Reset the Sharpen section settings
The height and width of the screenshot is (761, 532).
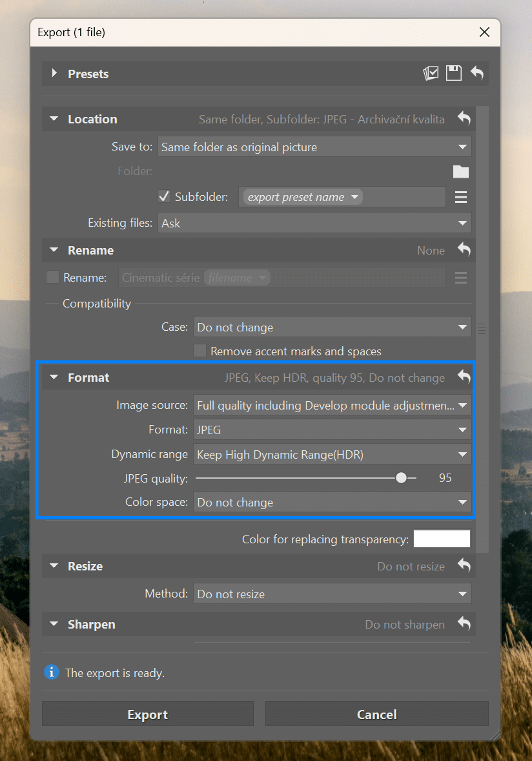pos(464,624)
